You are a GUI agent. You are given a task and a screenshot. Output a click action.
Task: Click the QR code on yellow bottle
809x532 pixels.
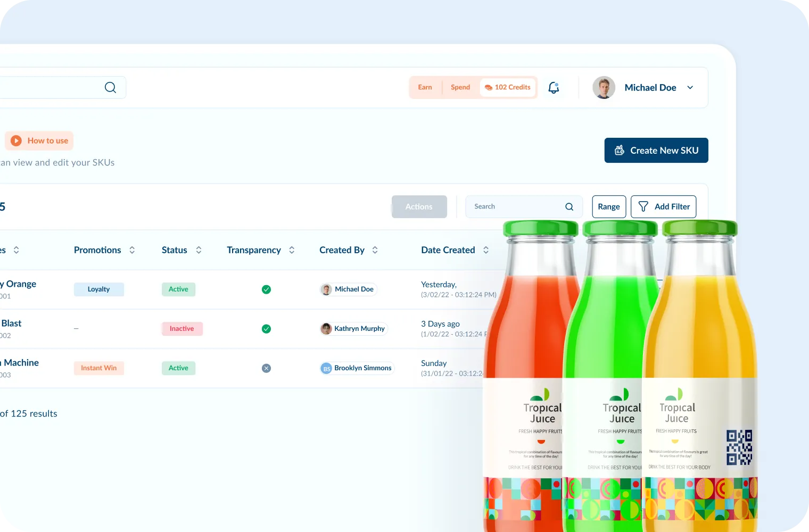click(x=739, y=447)
